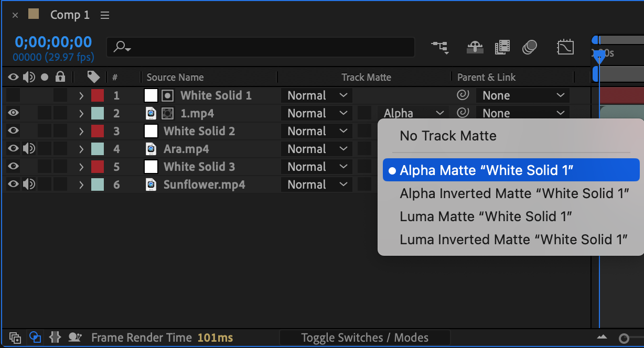Click the Layer Switches pane icon at bottom-left
This screenshot has width=644, height=348.
click(15, 338)
